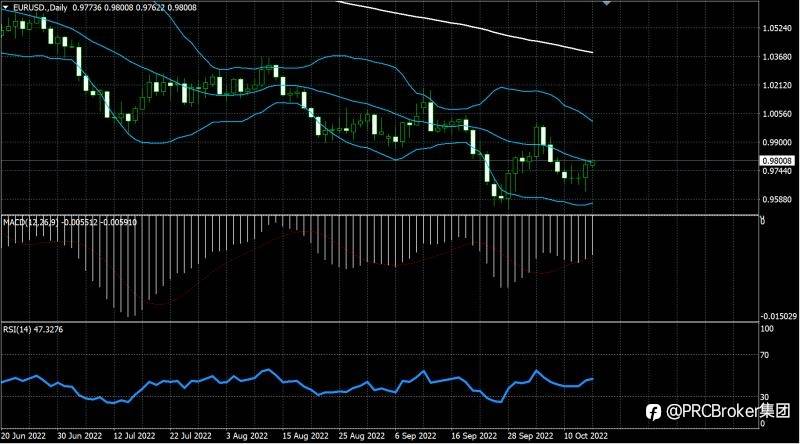Image resolution: width=800 pixels, height=444 pixels.
Task: Select the blue RSI line in bottom panel
Action: [x=296, y=381]
